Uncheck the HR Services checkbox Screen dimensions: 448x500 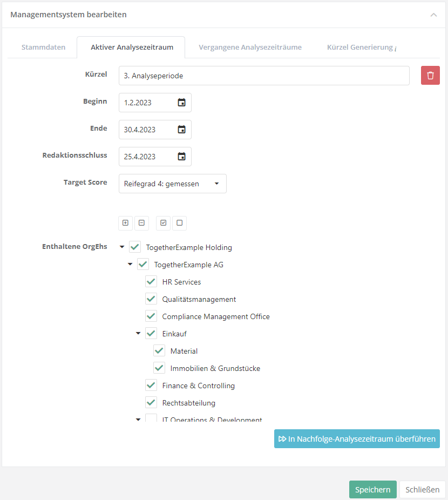[151, 282]
